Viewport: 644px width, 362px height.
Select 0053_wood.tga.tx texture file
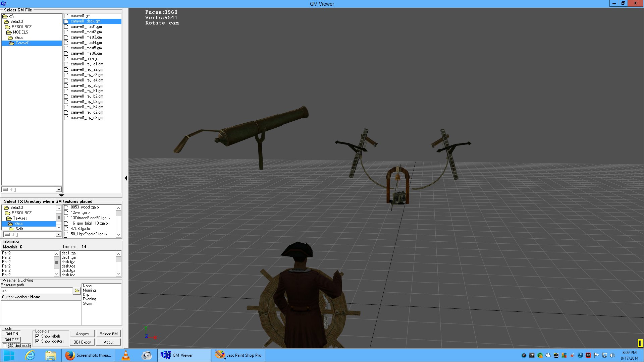[x=85, y=207]
